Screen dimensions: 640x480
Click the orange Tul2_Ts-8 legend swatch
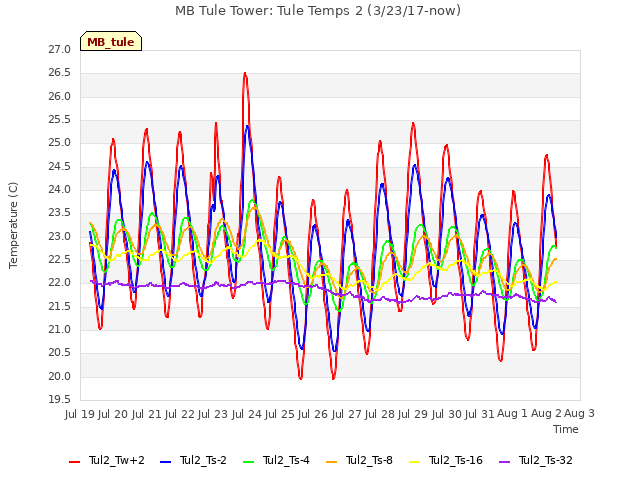pyautogui.click(x=331, y=462)
